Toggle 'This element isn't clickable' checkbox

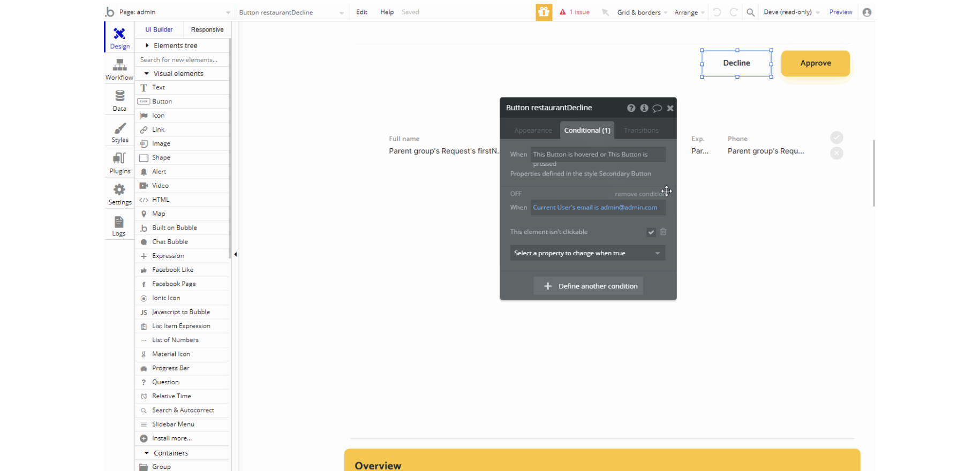click(651, 232)
